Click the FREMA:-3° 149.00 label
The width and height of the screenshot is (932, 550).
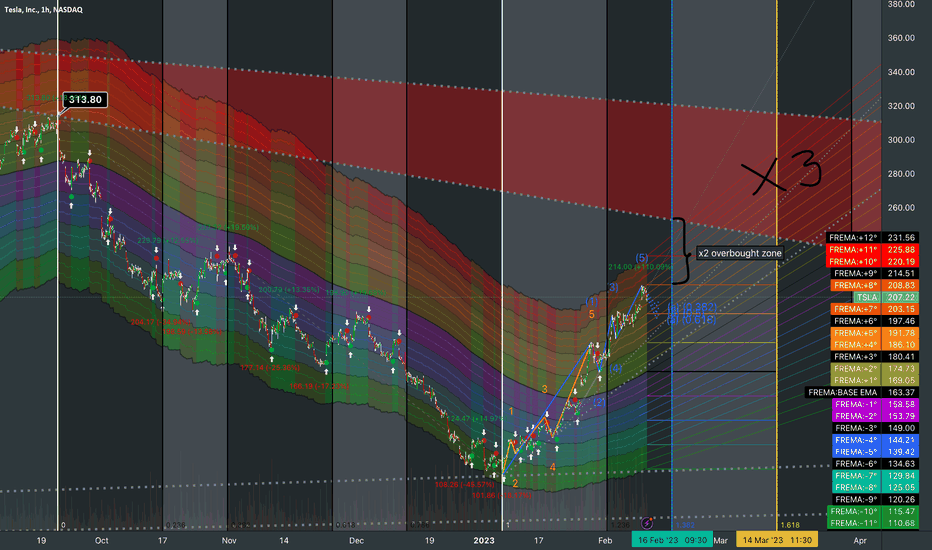[x=874, y=428]
